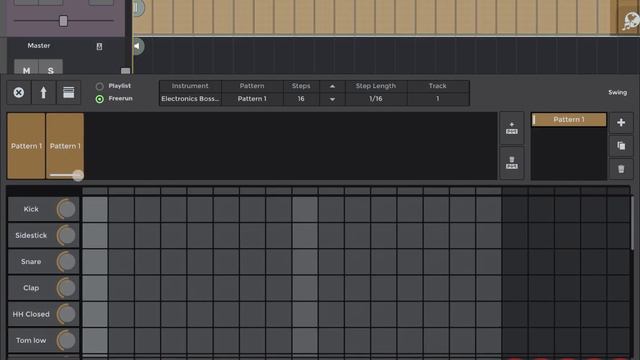Open the music note icon top right
Viewport: 640px width, 360px height.
(630, 21)
